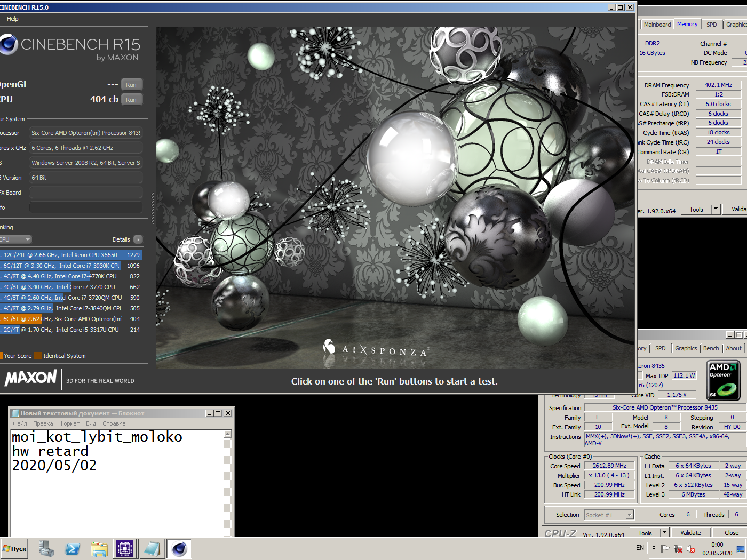Select the Core i7-3770 ranking row
Screen dimensions: 747x560
coord(71,287)
